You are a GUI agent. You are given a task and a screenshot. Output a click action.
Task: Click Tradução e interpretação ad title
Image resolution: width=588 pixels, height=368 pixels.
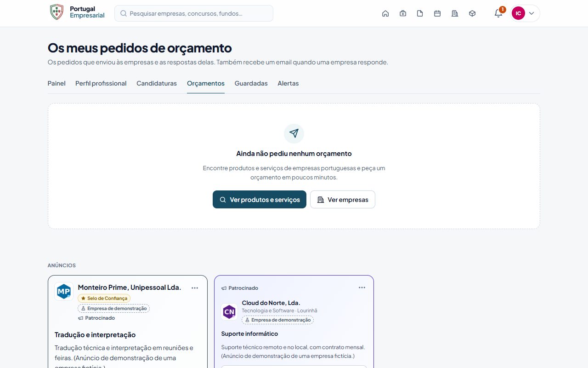[95, 335]
